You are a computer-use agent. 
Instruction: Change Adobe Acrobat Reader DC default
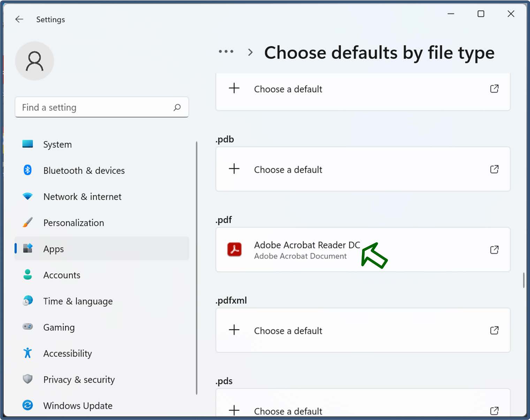coord(363,250)
